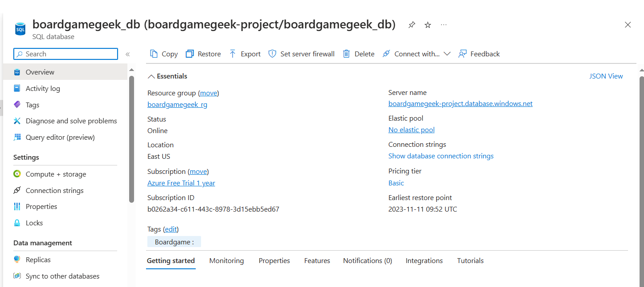Click the Replicas globe icon

(x=17, y=259)
